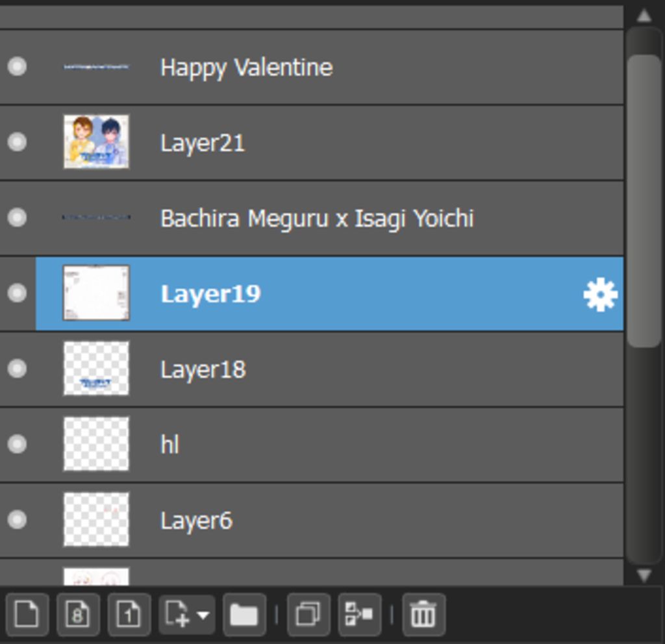Screen dimensions: 665x644
Task: Delete layer using the trash icon
Action: 423,613
